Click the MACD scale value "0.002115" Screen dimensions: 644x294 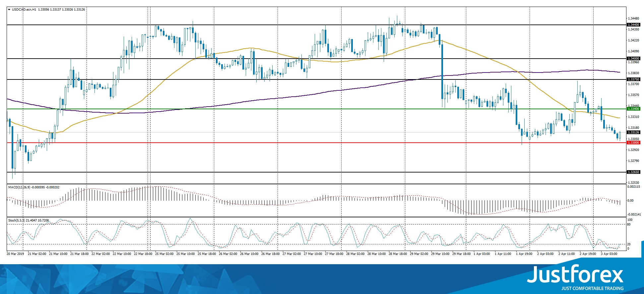click(634, 187)
